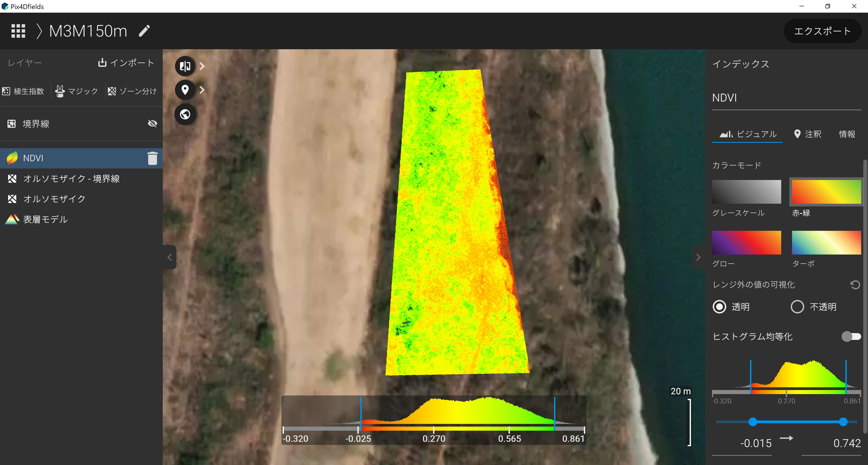The height and width of the screenshot is (465, 868).
Task: Select the 不透明 radio option
Action: tap(797, 307)
